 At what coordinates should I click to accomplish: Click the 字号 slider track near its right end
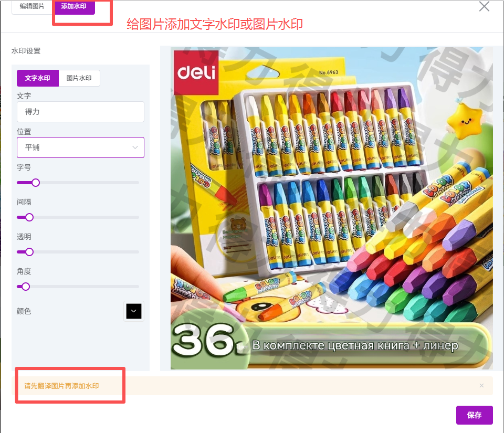(x=133, y=183)
